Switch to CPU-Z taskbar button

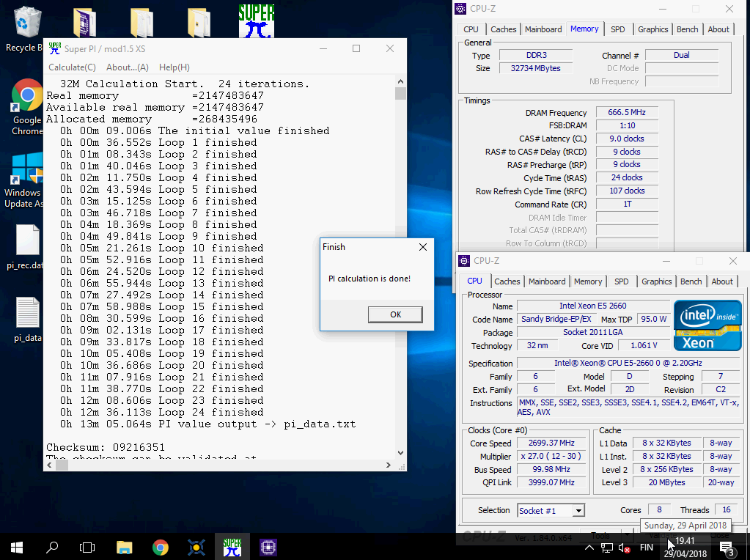pos(268,547)
